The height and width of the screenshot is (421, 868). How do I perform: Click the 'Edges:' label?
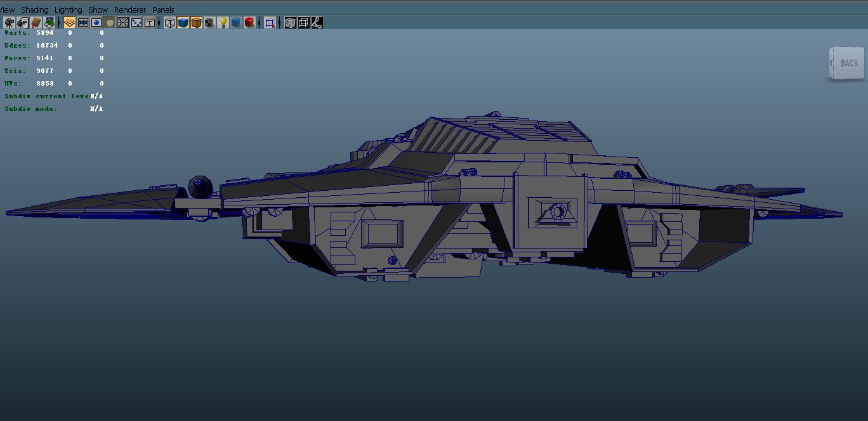point(17,46)
